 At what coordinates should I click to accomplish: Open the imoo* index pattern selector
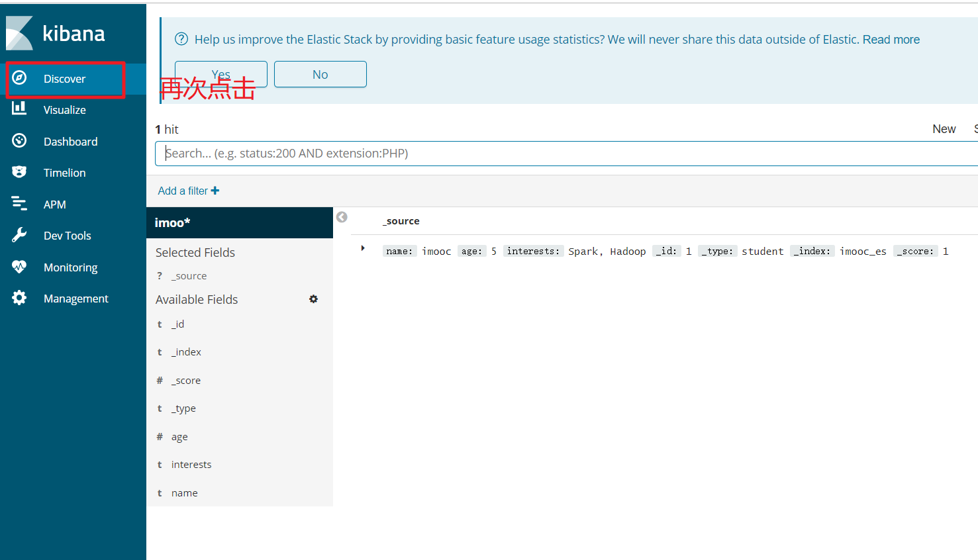coord(240,222)
